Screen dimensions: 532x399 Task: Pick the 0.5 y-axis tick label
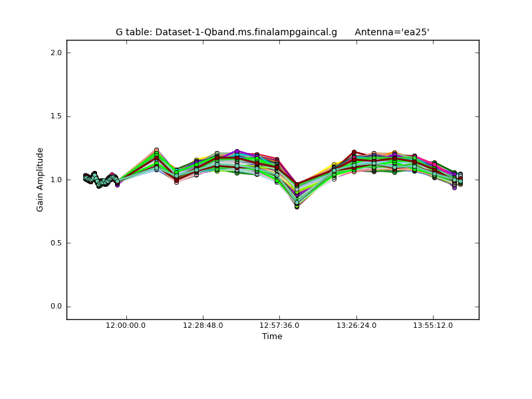click(58, 243)
